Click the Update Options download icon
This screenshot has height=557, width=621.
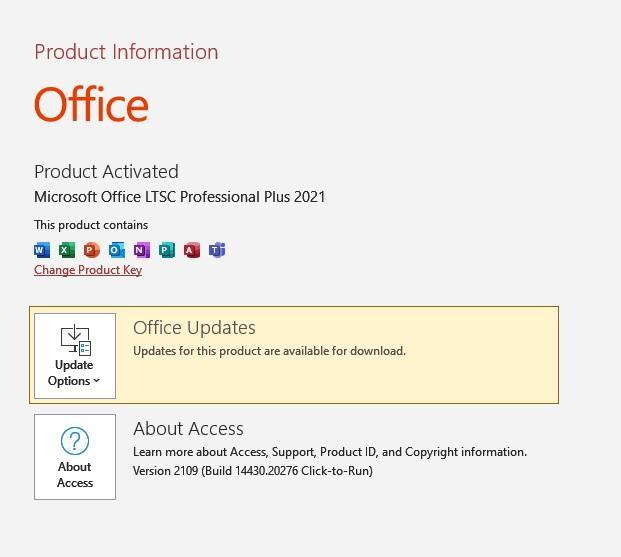[x=75, y=339]
